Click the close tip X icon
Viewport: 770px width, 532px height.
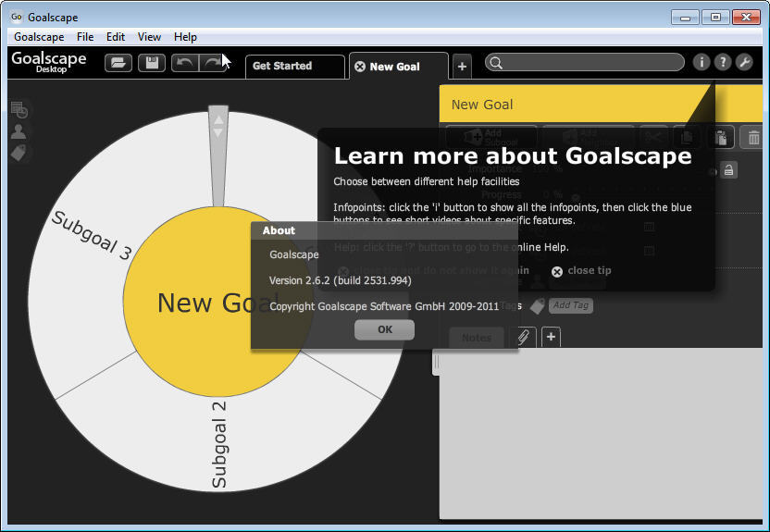pyautogui.click(x=557, y=271)
